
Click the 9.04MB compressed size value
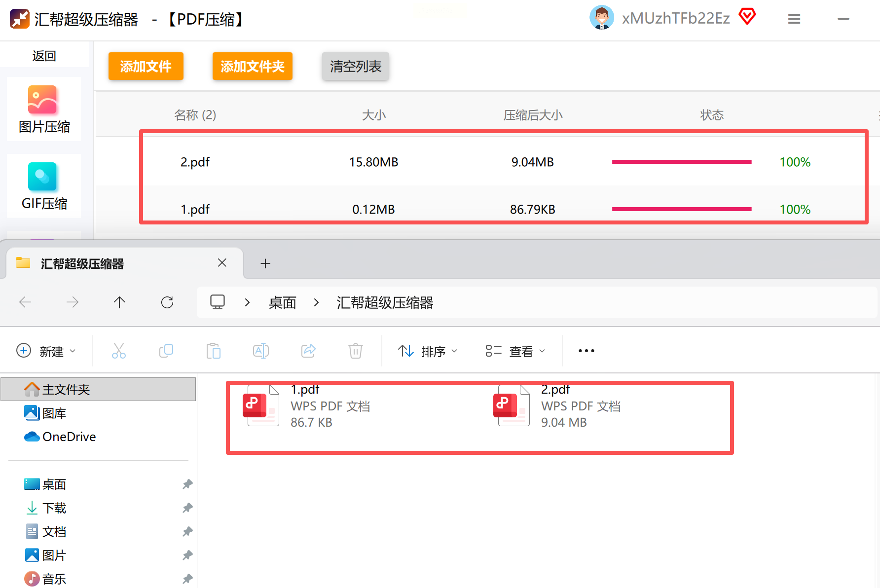point(533,162)
